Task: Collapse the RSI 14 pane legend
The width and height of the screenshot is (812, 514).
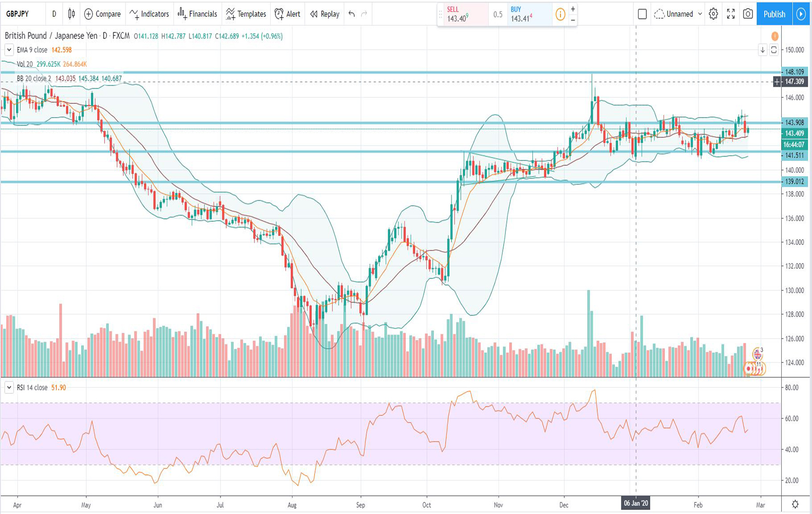Action: [x=9, y=388]
